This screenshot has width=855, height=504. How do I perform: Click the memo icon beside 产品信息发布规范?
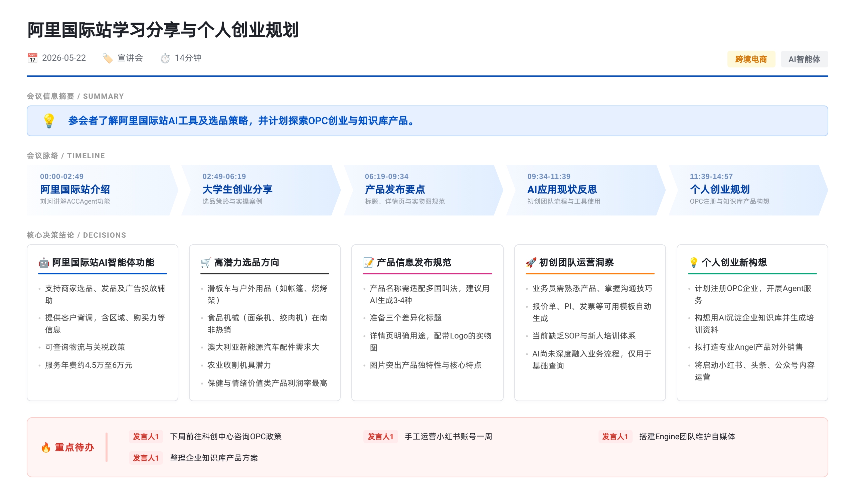tap(368, 263)
